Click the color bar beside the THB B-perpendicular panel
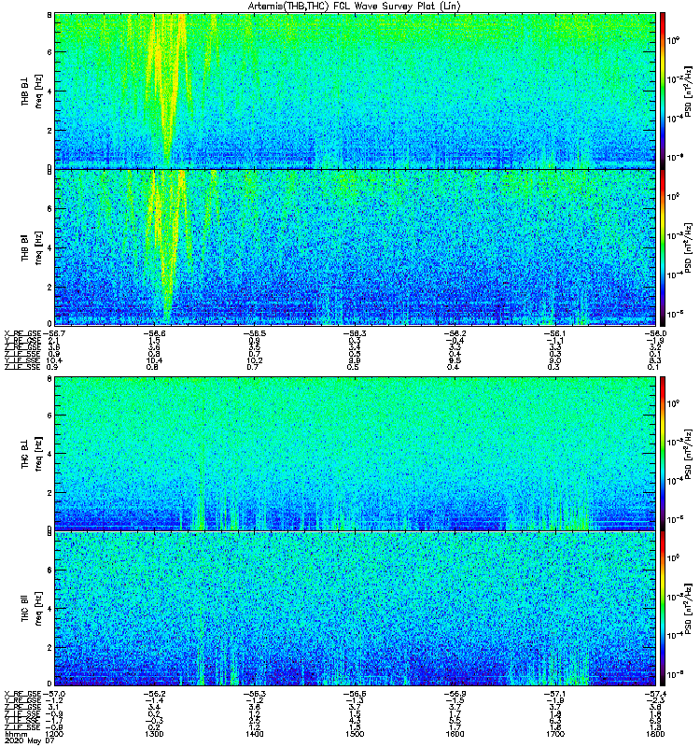The image size is (700, 747). pyautogui.click(x=662, y=91)
